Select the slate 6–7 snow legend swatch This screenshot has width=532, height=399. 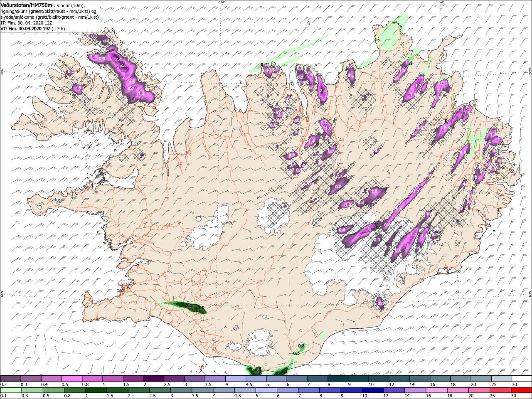(x=297, y=379)
